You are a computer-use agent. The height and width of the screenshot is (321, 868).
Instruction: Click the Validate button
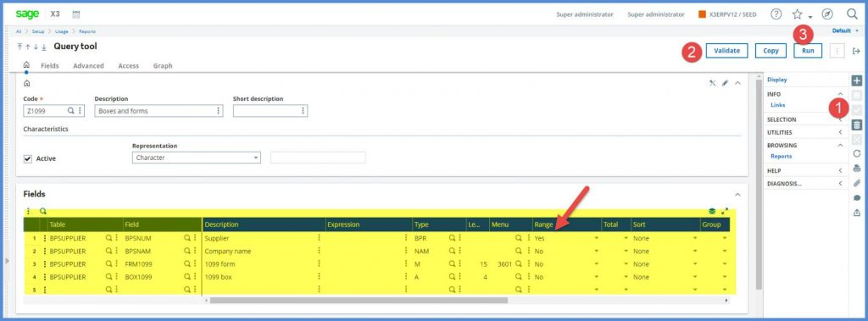pyautogui.click(x=726, y=50)
